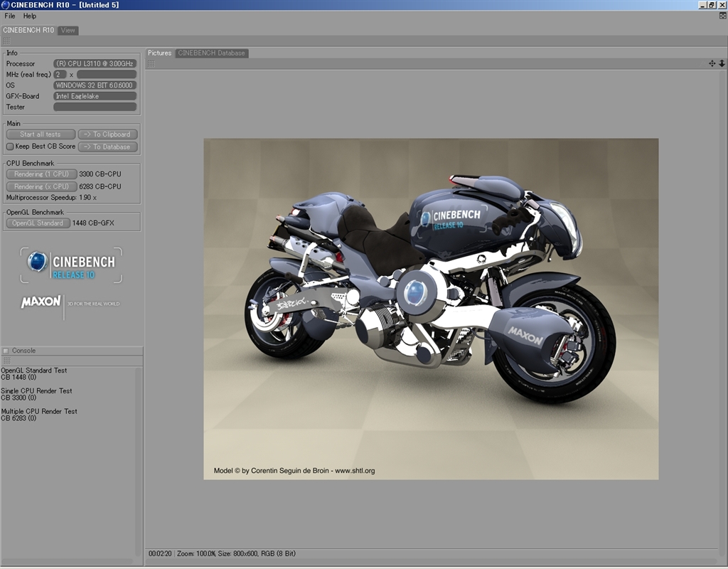Click the OpenGL Standard Test console line
This screenshot has width=728, height=569.
tap(34, 370)
